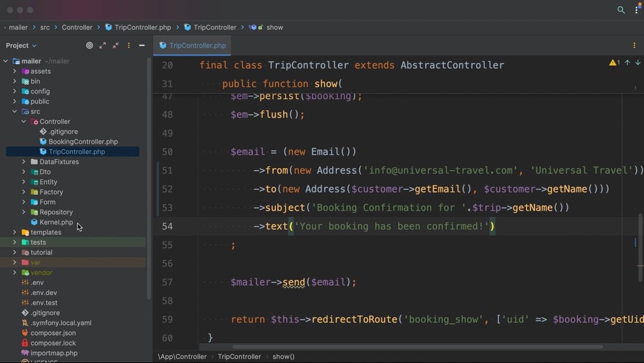Click Controller in the breadcrumb bar
The width and height of the screenshot is (644, 363).
pos(77,27)
